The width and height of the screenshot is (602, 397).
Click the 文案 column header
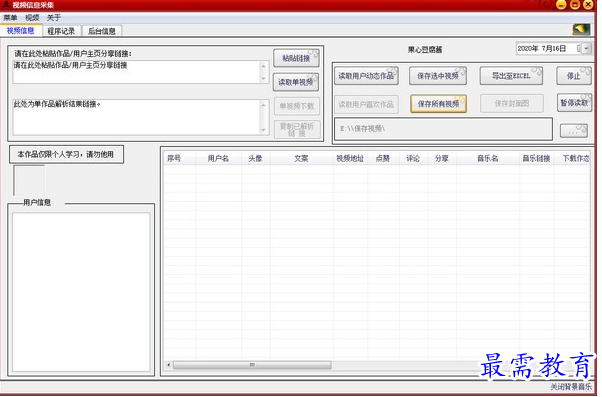point(301,158)
